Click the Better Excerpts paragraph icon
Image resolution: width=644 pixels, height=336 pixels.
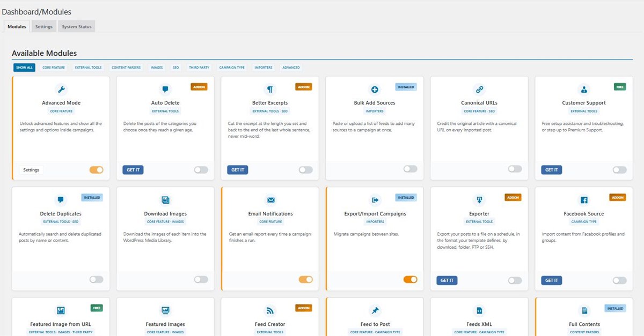click(x=270, y=89)
